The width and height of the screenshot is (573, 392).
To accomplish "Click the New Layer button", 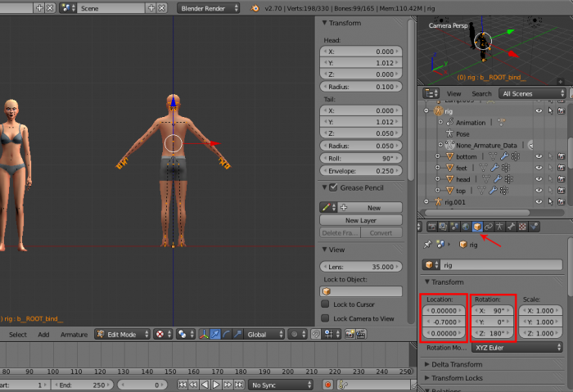I will [360, 220].
